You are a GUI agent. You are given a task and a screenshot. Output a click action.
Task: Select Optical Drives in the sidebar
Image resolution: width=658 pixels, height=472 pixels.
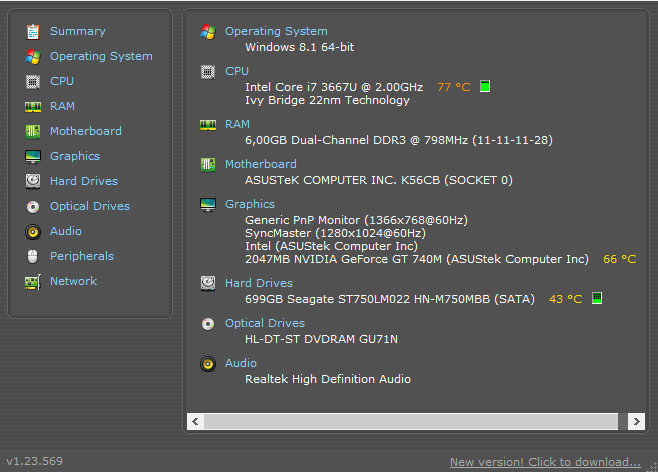(x=90, y=206)
